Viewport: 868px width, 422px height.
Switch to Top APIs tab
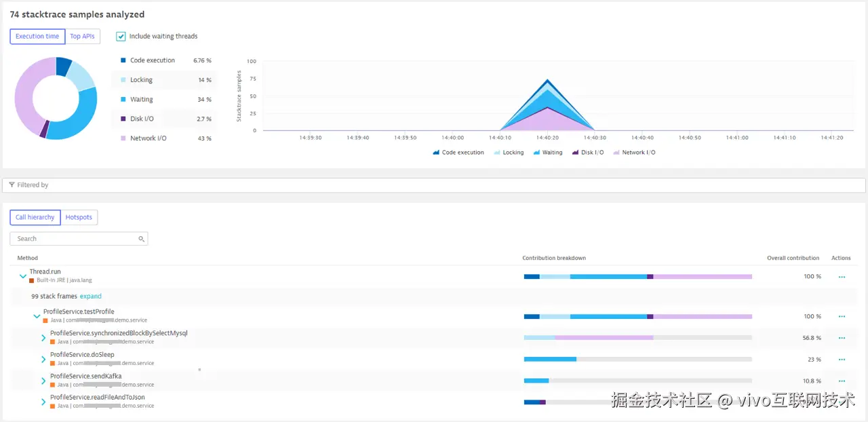pyautogui.click(x=83, y=36)
